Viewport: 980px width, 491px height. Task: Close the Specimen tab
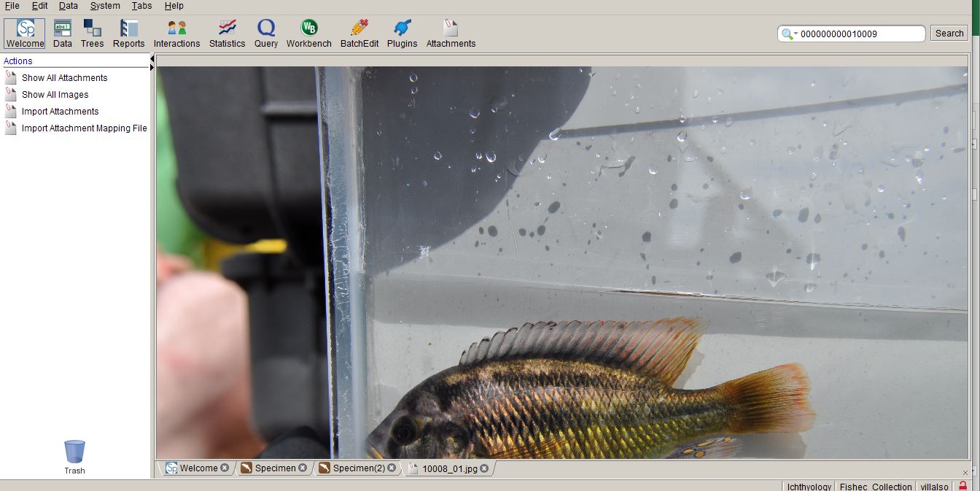(x=303, y=468)
